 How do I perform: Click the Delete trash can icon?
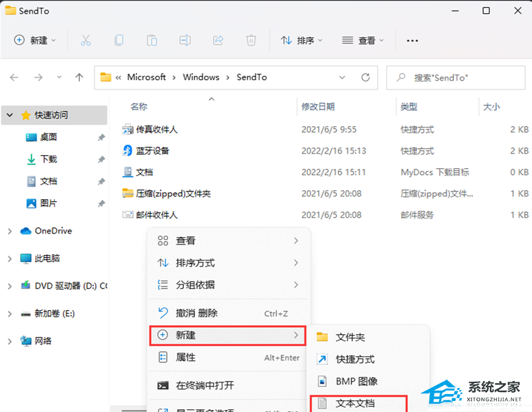tap(252, 41)
